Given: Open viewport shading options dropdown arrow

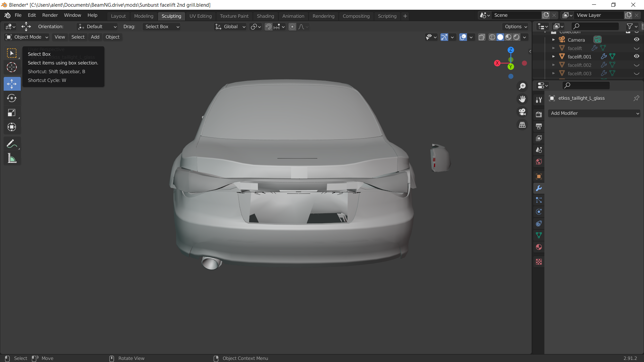Looking at the screenshot, I should tap(524, 37).
